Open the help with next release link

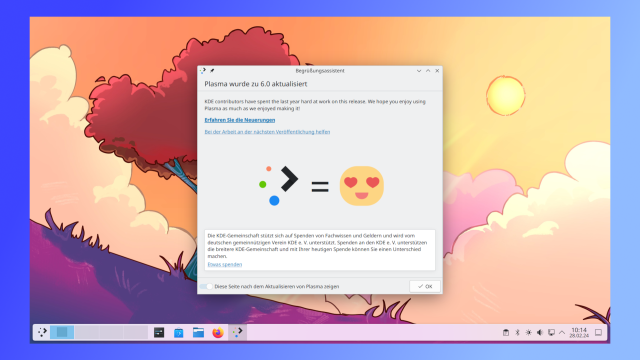pos(267,132)
